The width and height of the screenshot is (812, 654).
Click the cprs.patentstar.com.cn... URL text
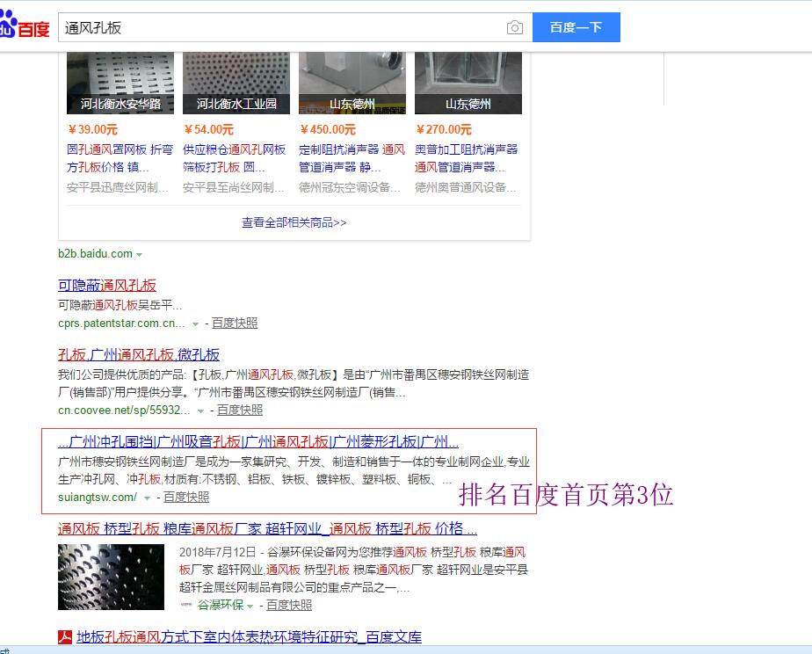pos(121,323)
